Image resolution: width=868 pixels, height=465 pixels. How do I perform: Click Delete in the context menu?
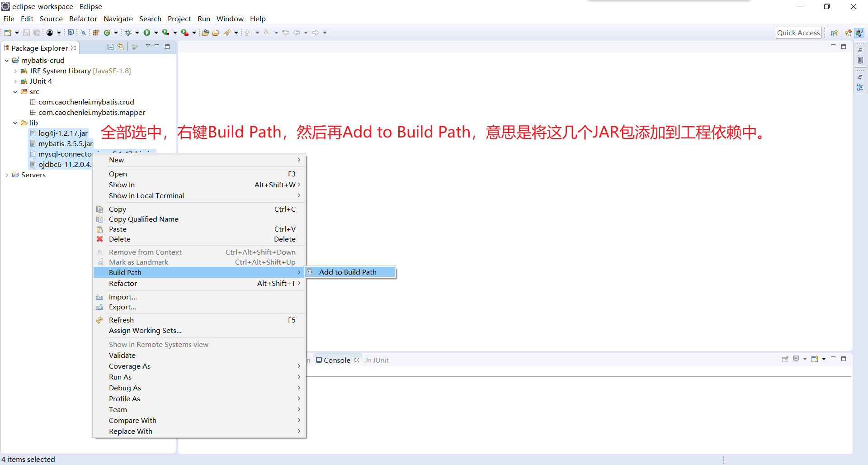[199, 239]
